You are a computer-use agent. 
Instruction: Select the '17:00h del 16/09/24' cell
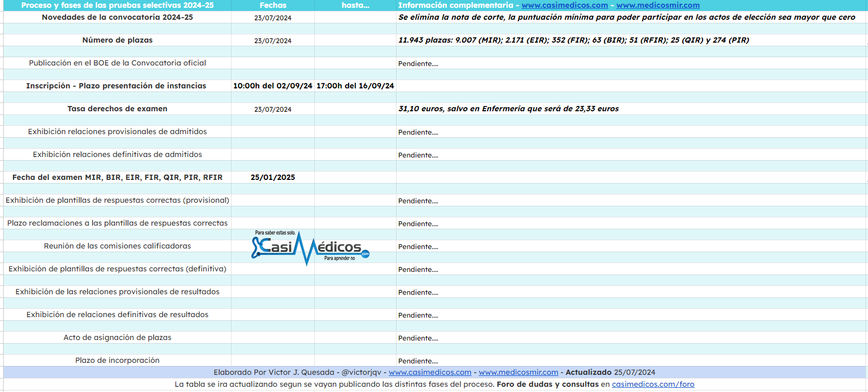coord(355,86)
